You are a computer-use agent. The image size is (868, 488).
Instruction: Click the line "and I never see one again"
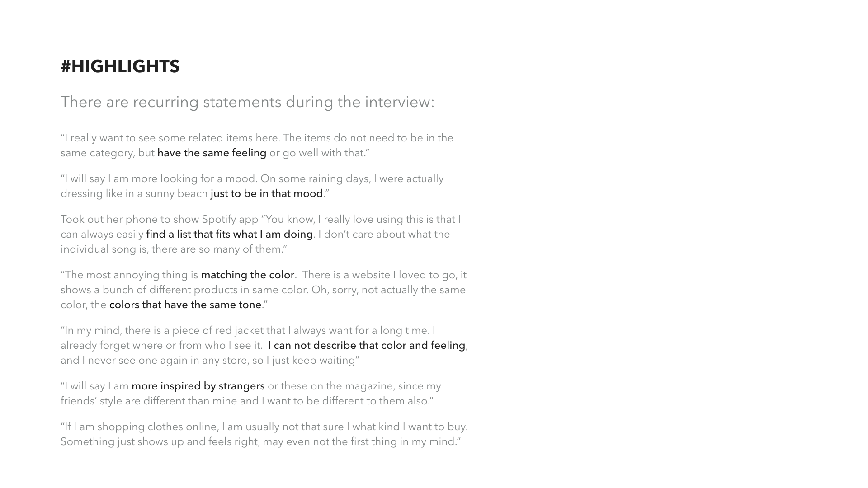tap(210, 361)
